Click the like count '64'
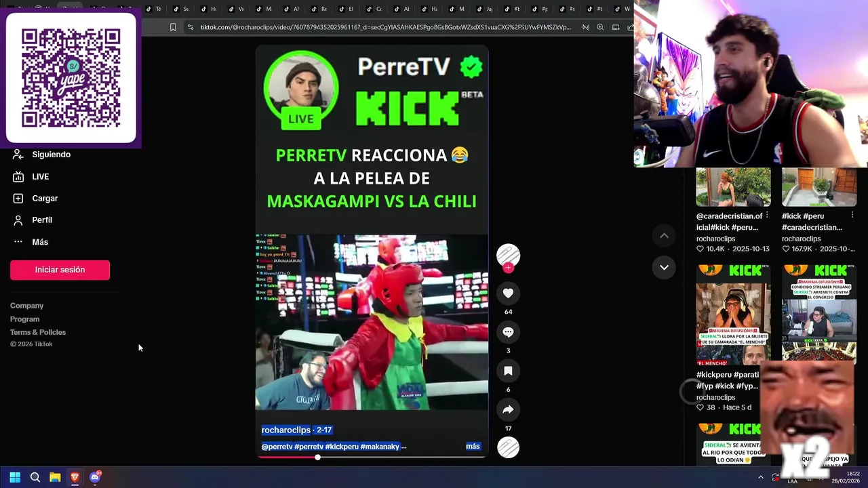The width and height of the screenshot is (868, 488). [x=508, y=312]
